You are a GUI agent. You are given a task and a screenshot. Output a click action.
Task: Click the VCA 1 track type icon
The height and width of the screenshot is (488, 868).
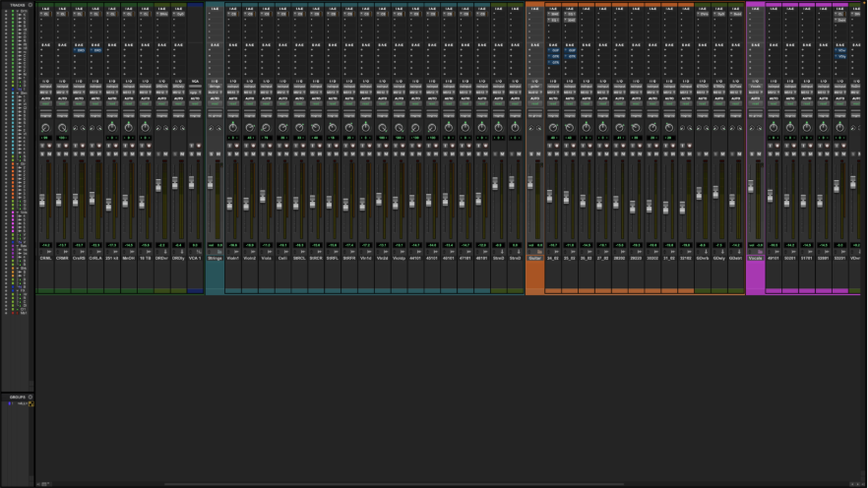coord(199,252)
